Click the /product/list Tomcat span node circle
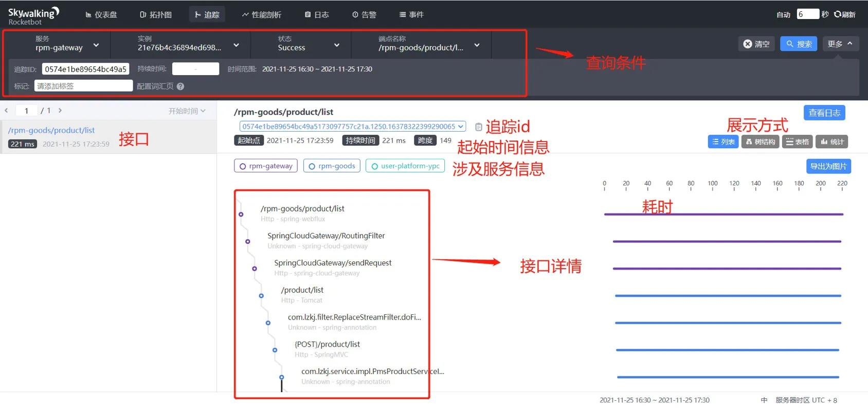 click(x=261, y=296)
